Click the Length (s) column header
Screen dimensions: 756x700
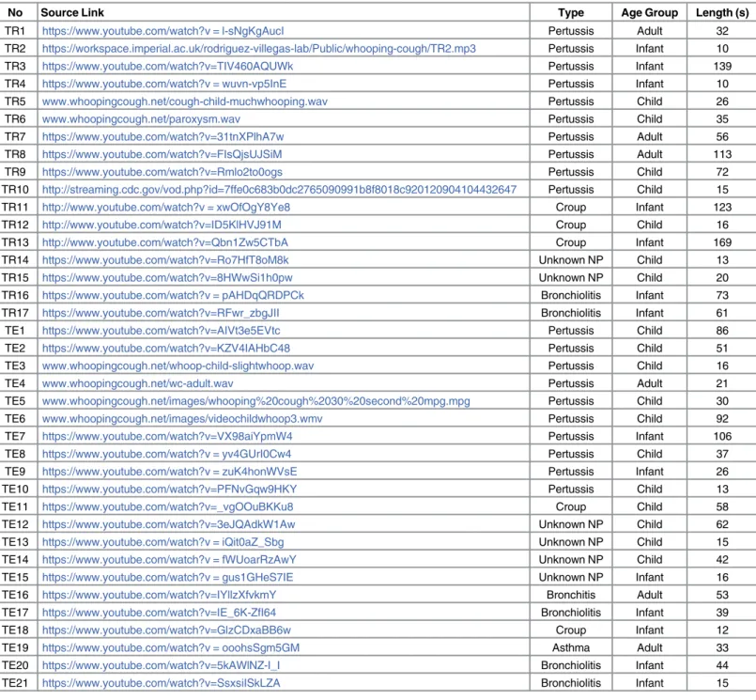pyautogui.click(x=722, y=12)
